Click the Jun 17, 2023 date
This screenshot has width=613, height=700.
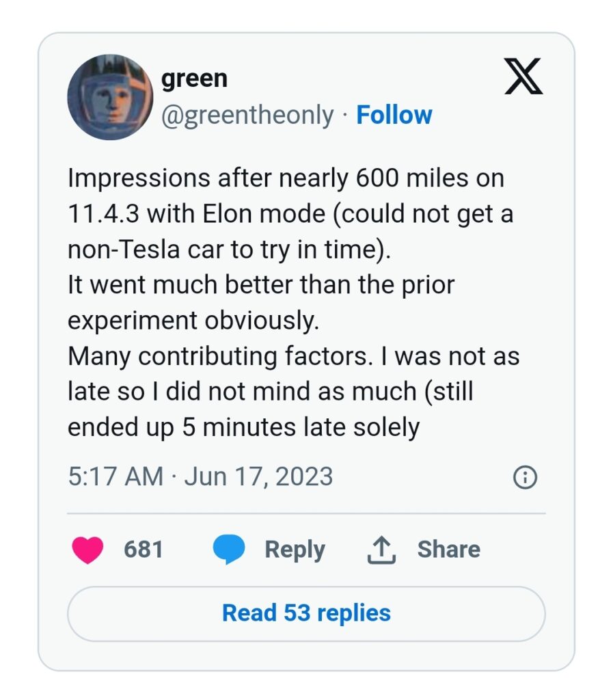tap(258, 476)
